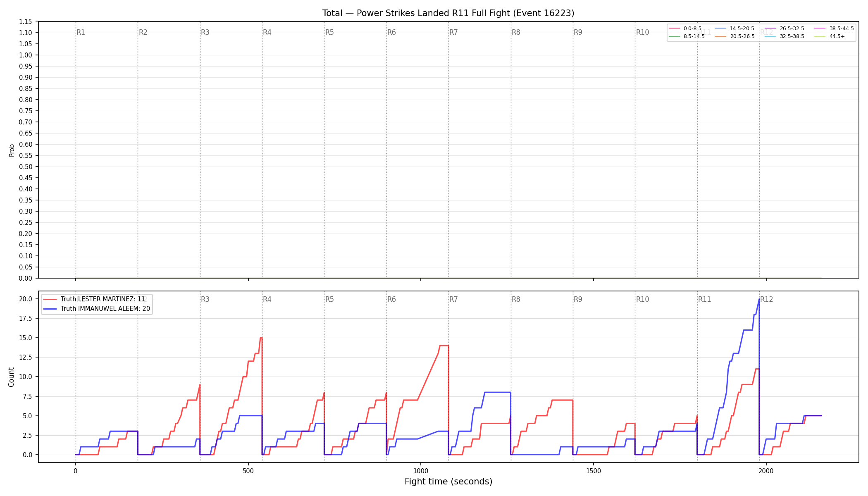
Task: Click the 12.5 tick on the Count axis
Action: (26, 357)
